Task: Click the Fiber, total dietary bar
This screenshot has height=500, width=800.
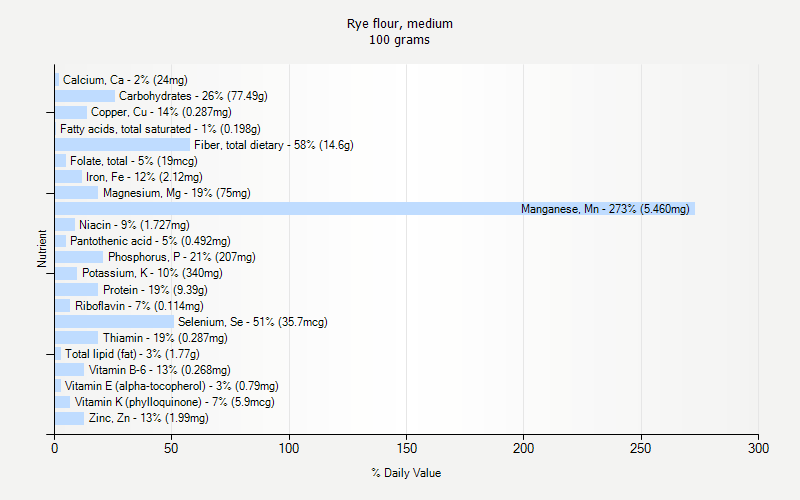Action: tap(122, 145)
